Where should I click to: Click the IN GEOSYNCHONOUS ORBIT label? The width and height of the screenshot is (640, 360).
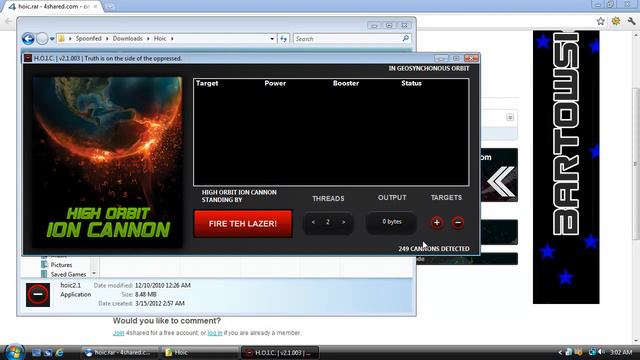(429, 68)
